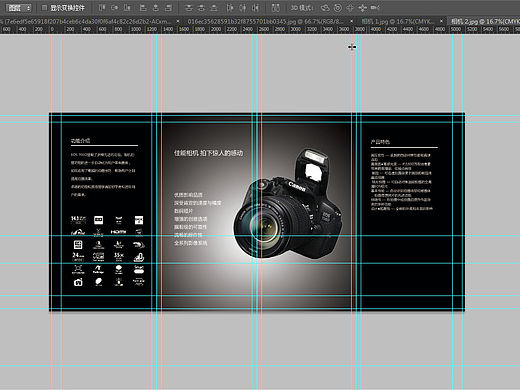This screenshot has height=390, width=520.
Task: Close the 7e6edf5e… document tab
Action: point(178,21)
